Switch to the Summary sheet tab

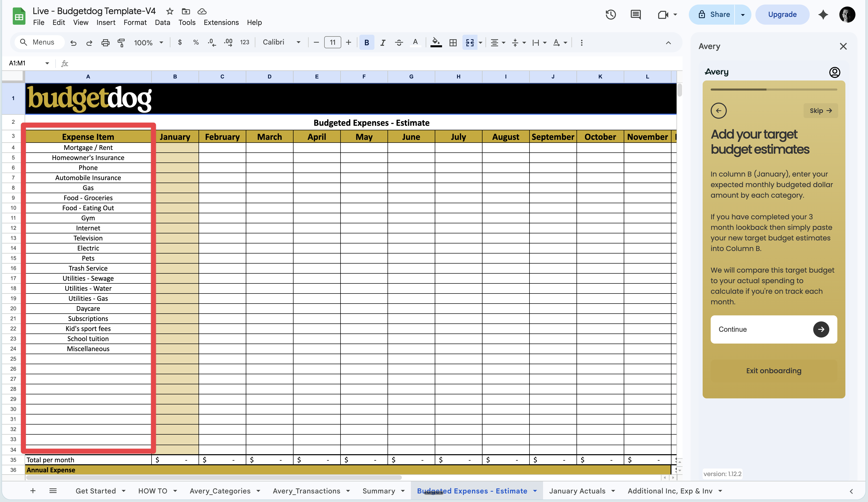point(378,491)
